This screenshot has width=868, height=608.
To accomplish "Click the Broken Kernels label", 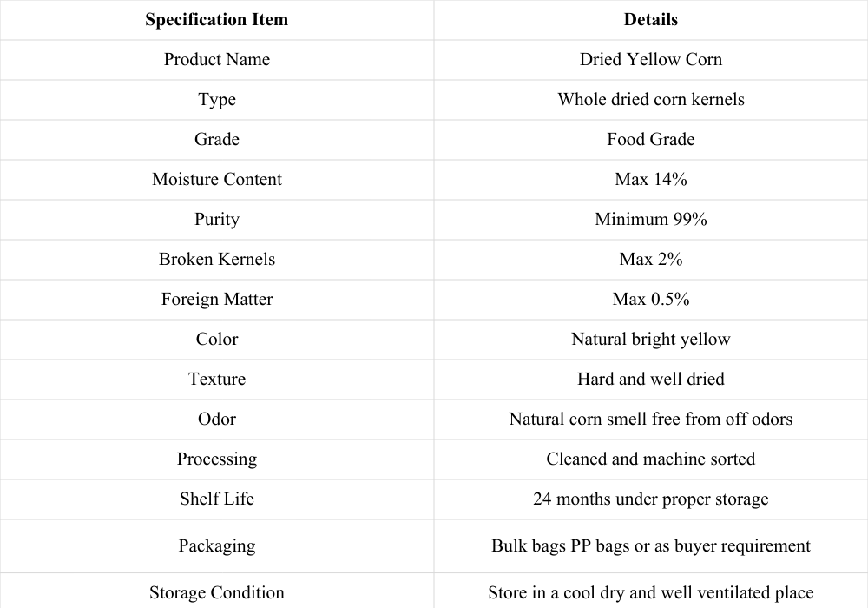I will [x=216, y=259].
